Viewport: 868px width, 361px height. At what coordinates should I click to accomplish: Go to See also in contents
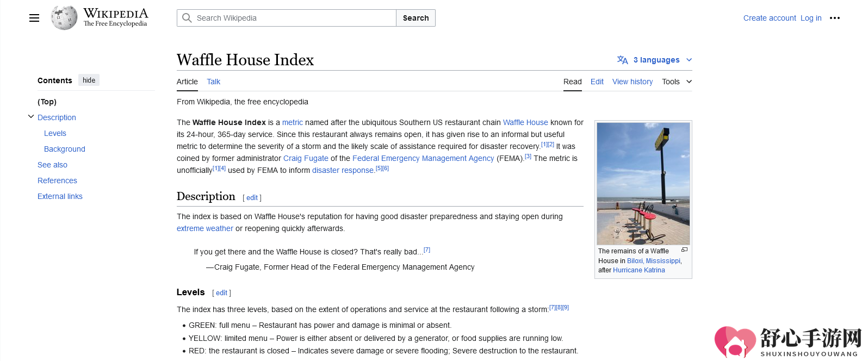click(x=52, y=165)
